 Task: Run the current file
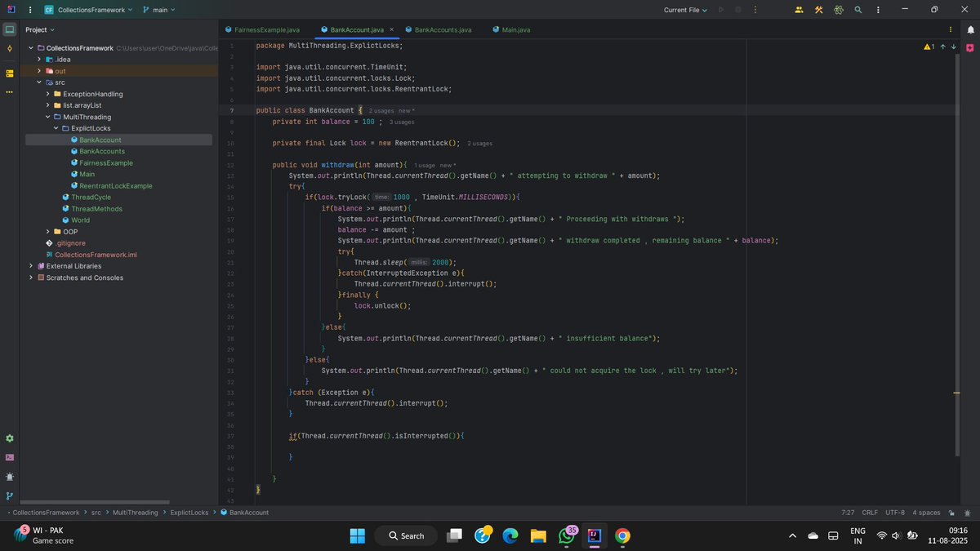pyautogui.click(x=720, y=10)
